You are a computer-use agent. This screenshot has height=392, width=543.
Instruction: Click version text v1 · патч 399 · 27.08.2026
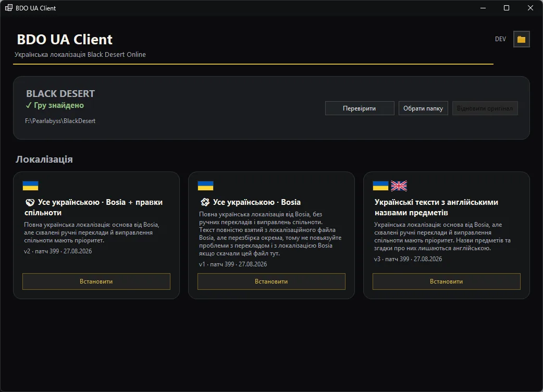click(x=233, y=264)
